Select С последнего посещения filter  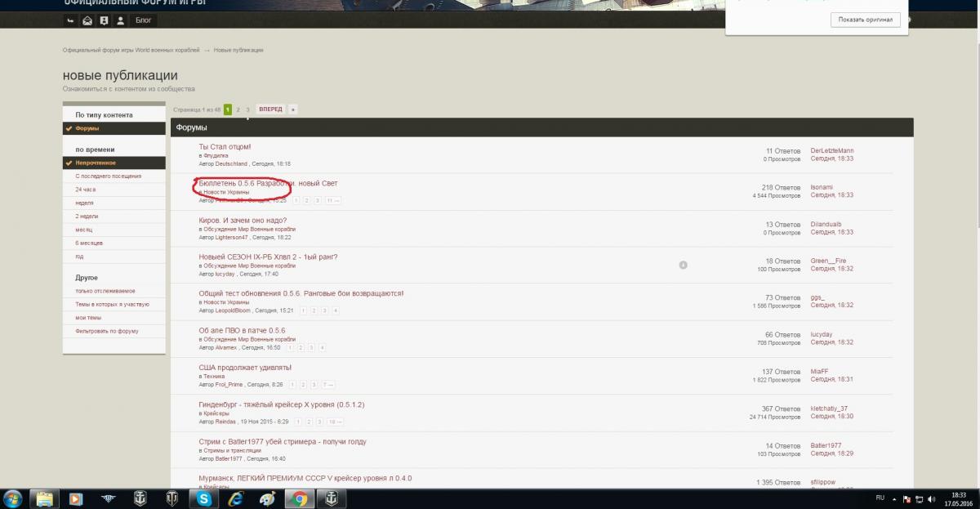click(109, 176)
